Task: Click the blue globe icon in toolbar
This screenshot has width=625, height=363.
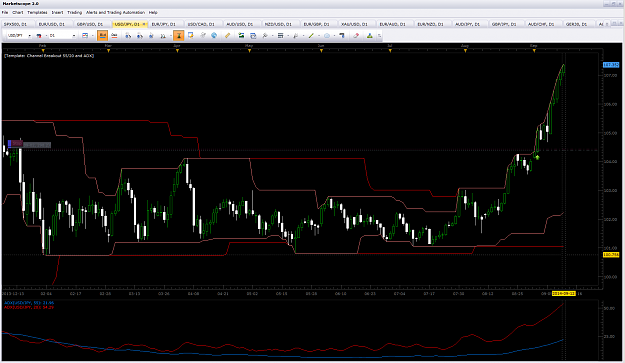Action: coord(214,35)
